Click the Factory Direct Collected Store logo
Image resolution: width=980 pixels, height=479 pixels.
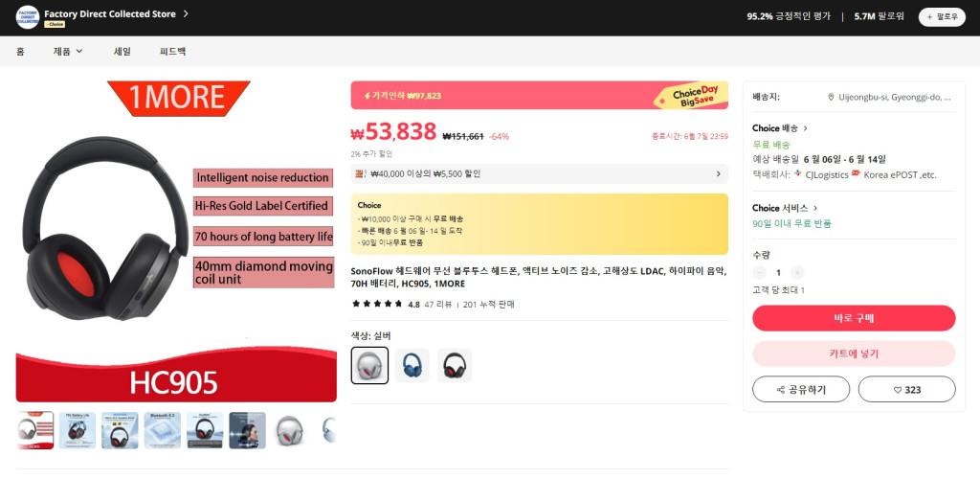coord(28,17)
